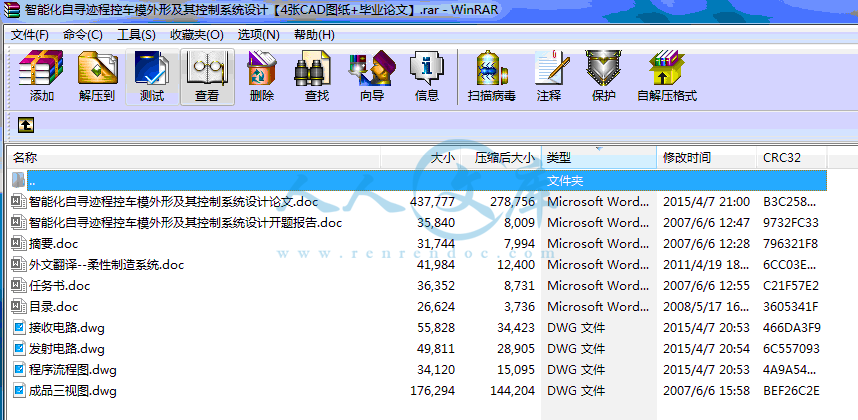The width and height of the screenshot is (858, 420).
Task: Select file 任务书.doc
Action: coord(60,286)
